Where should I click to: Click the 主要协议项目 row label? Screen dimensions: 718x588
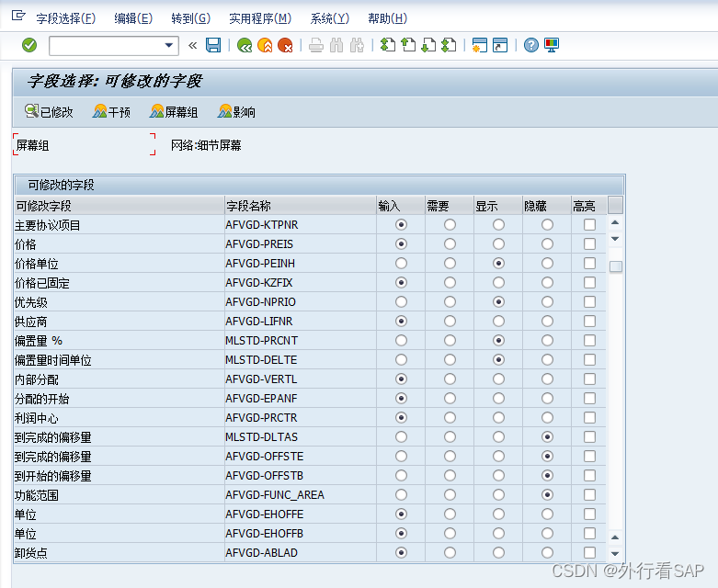coord(48,225)
